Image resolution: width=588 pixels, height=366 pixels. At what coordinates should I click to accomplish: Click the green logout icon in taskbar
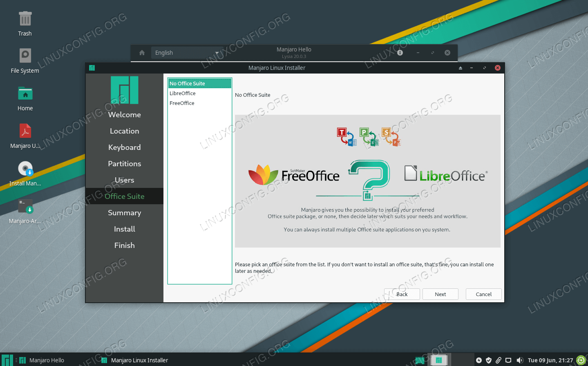[581, 360]
